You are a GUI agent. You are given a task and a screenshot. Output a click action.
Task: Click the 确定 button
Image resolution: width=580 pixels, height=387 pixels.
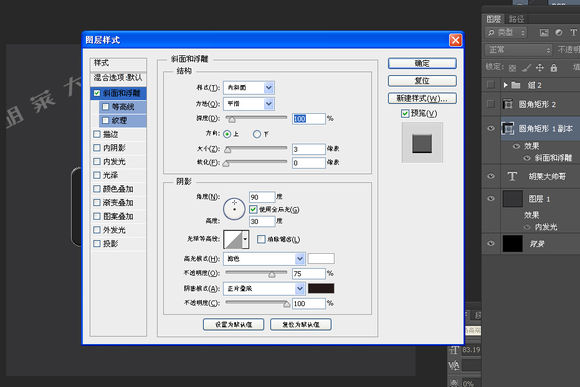click(422, 63)
